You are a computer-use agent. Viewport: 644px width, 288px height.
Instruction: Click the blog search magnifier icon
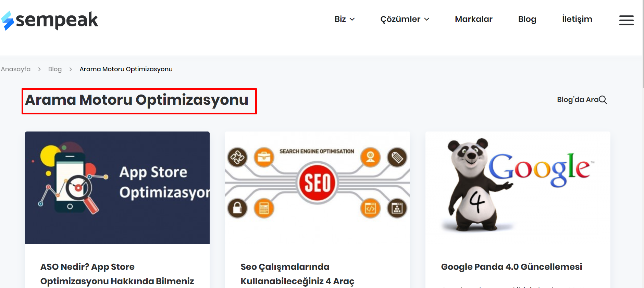(x=603, y=100)
